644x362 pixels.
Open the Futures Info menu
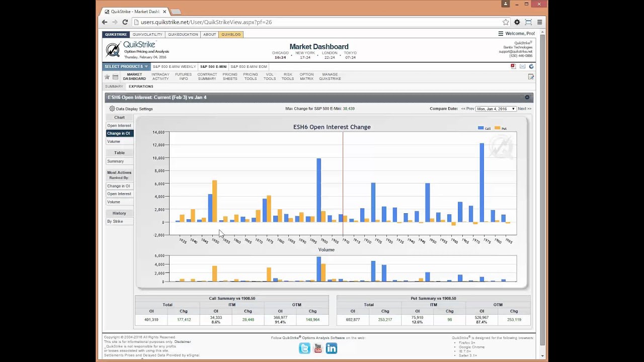pyautogui.click(x=183, y=76)
